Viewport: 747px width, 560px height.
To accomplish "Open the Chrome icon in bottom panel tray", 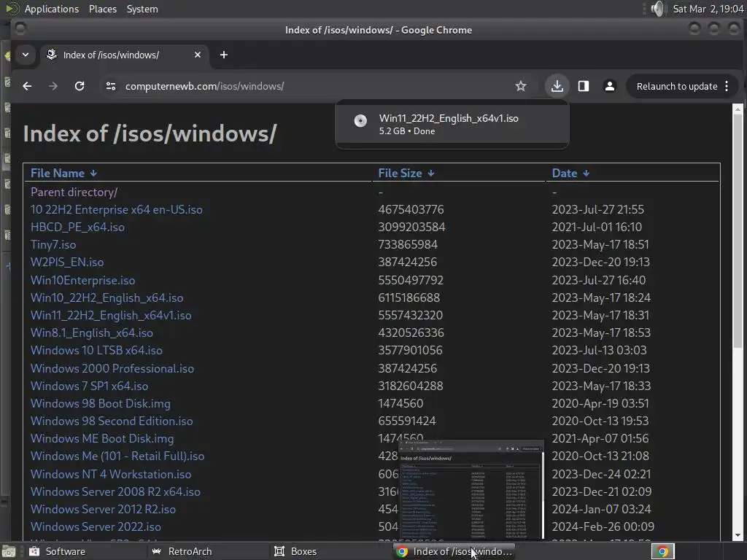I will (x=662, y=551).
